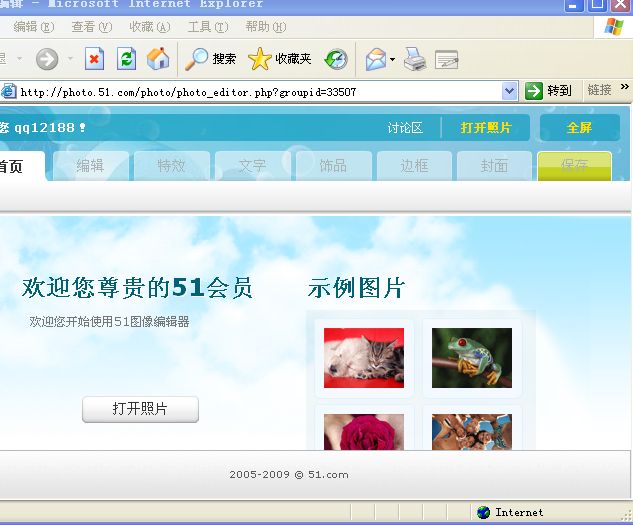Viewport: 633px width, 525px height.
Task: Choose the tree frog sample thumbnail
Action: [472, 358]
